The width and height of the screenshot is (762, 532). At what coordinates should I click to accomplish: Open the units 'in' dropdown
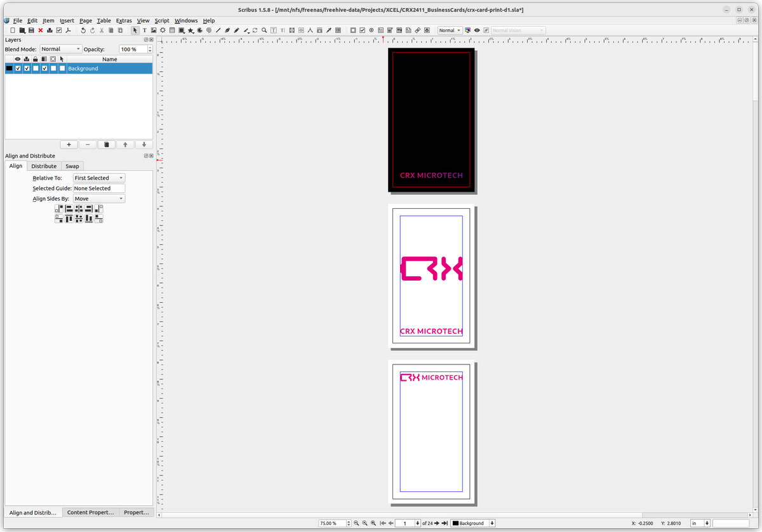700,523
